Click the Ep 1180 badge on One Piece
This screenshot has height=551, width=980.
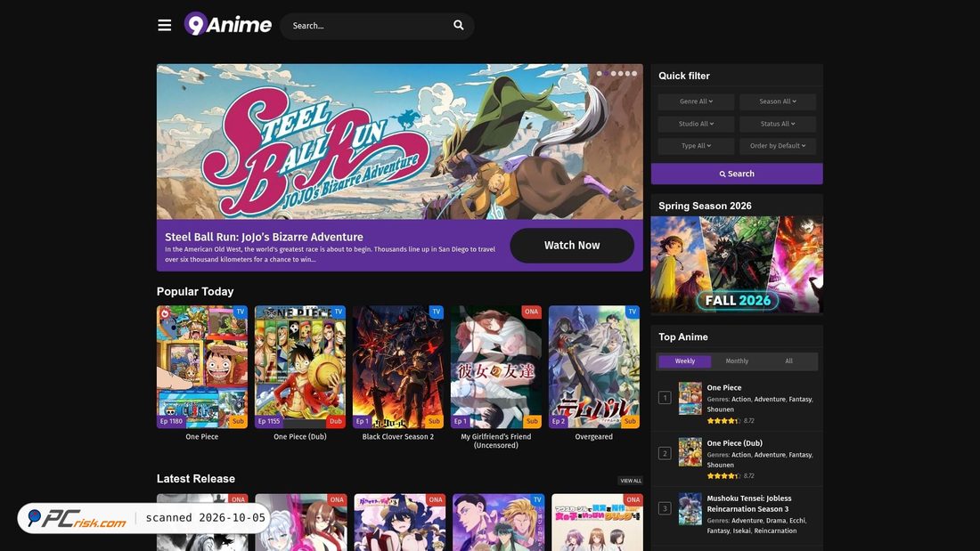pyautogui.click(x=171, y=421)
